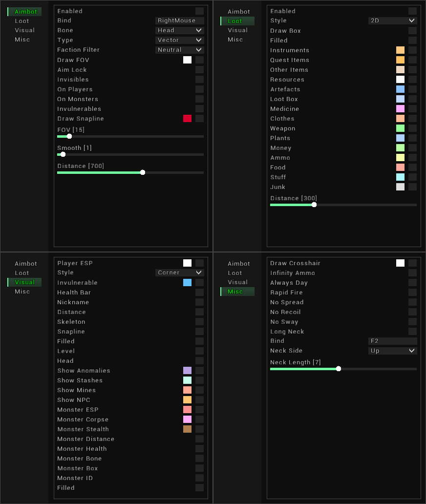
Task: Enable the Aim Lock checkbox
Action: click(x=199, y=70)
